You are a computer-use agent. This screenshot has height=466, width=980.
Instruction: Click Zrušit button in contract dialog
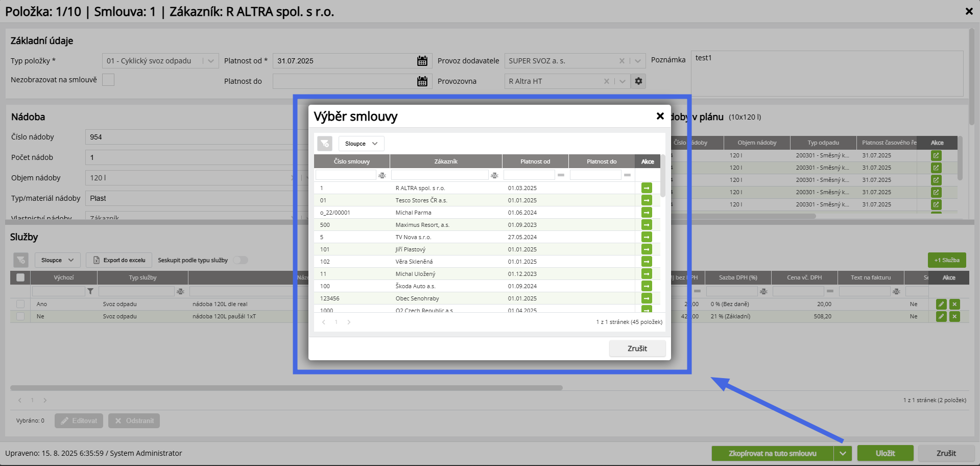coord(637,348)
